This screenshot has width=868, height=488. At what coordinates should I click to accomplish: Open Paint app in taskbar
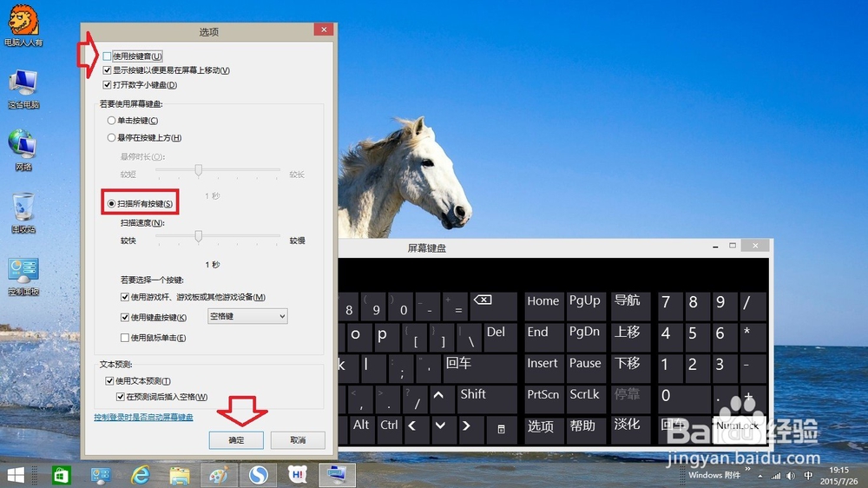[x=219, y=475]
